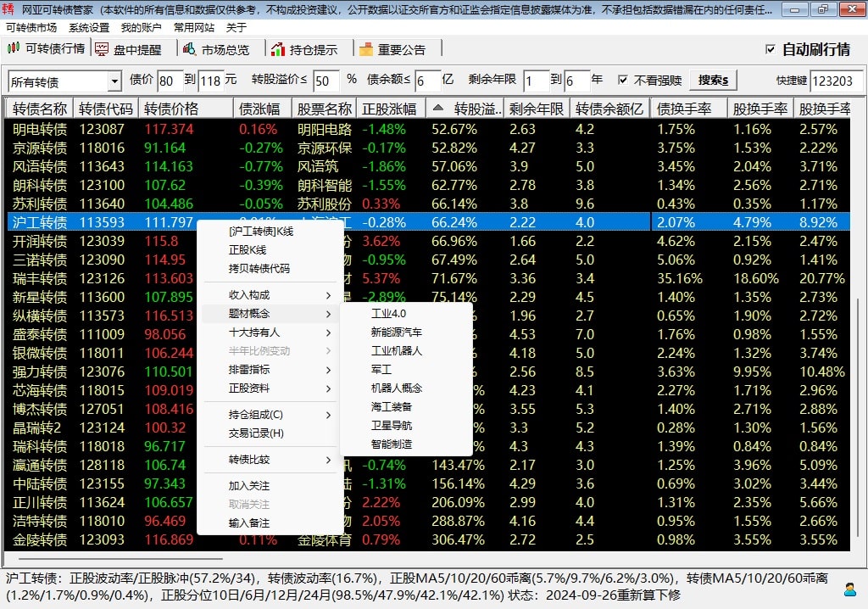Click the 盘中提醒 monitor icon
Viewport: 868px width, 609px height.
click(102, 49)
